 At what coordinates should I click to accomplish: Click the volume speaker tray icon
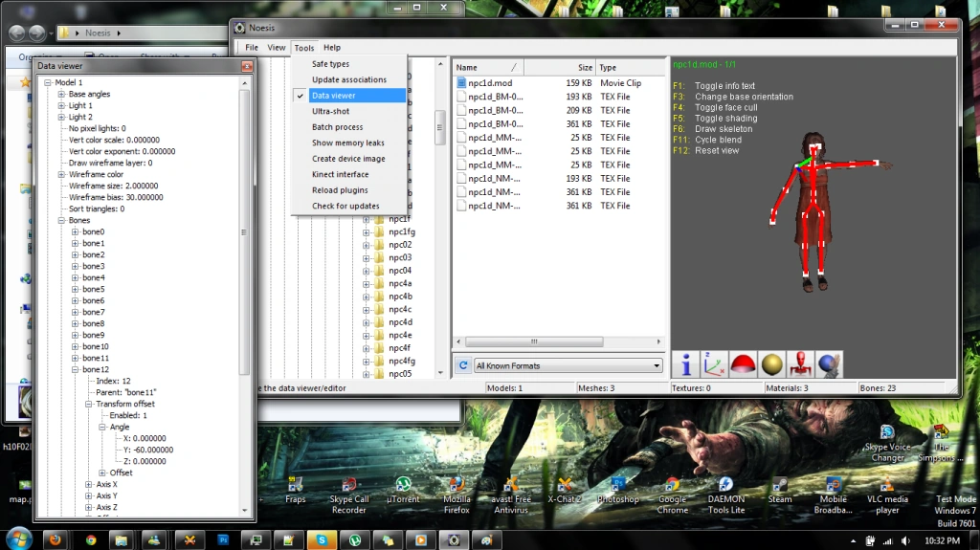[905, 540]
